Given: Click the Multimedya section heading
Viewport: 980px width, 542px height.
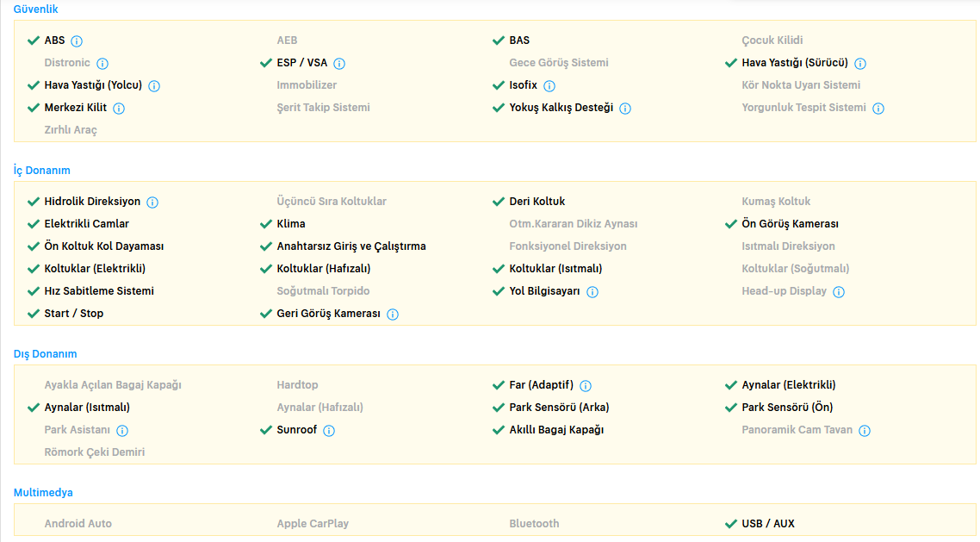Looking at the screenshot, I should (43, 493).
